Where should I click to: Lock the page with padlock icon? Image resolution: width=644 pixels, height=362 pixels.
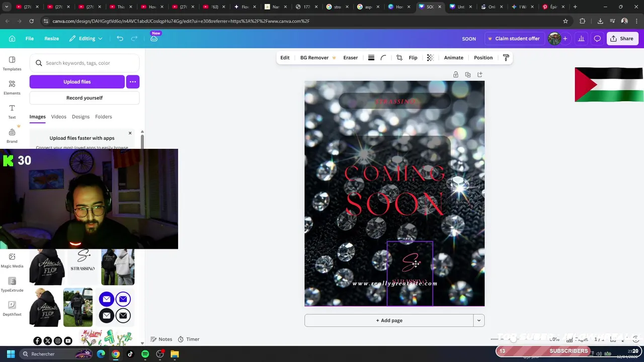[456, 74]
